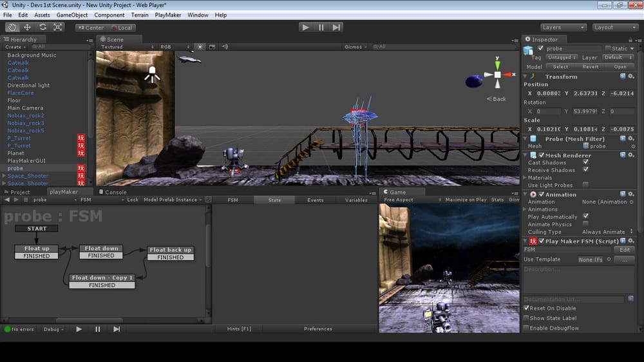Click the main Pause button
This screenshot has height=362, width=644.
pos(321,28)
